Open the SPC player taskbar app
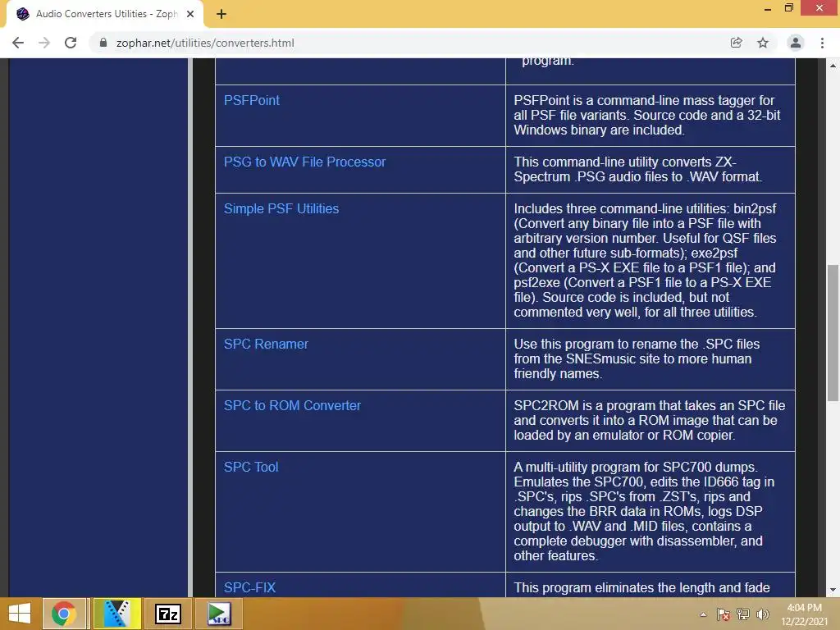 coord(218,614)
